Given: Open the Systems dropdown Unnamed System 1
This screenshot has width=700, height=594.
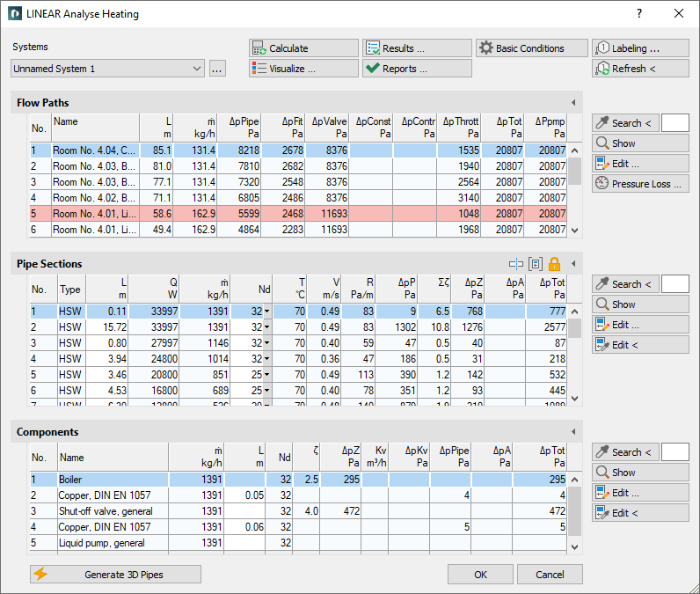Looking at the screenshot, I should (107, 69).
